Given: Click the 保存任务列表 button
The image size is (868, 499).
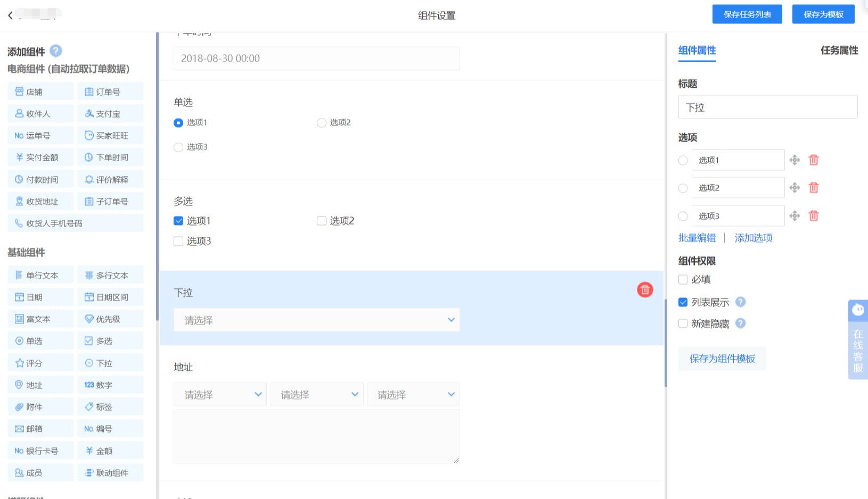Looking at the screenshot, I should [747, 14].
